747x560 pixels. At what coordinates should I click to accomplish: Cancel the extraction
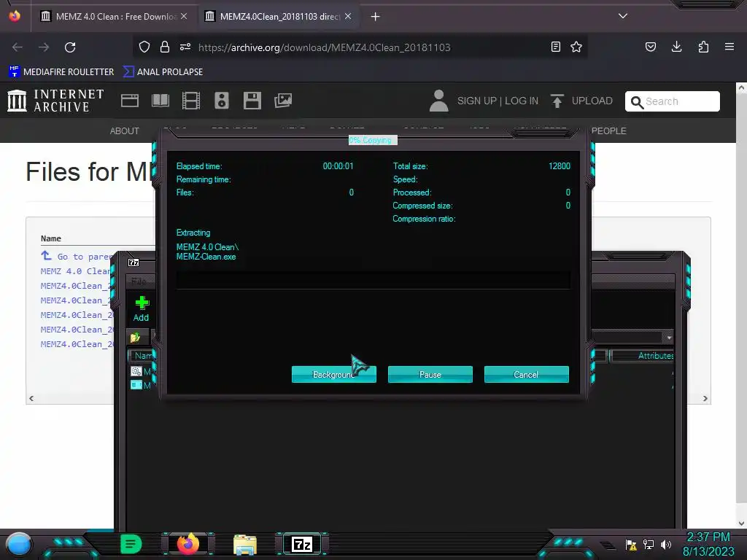coord(526,374)
